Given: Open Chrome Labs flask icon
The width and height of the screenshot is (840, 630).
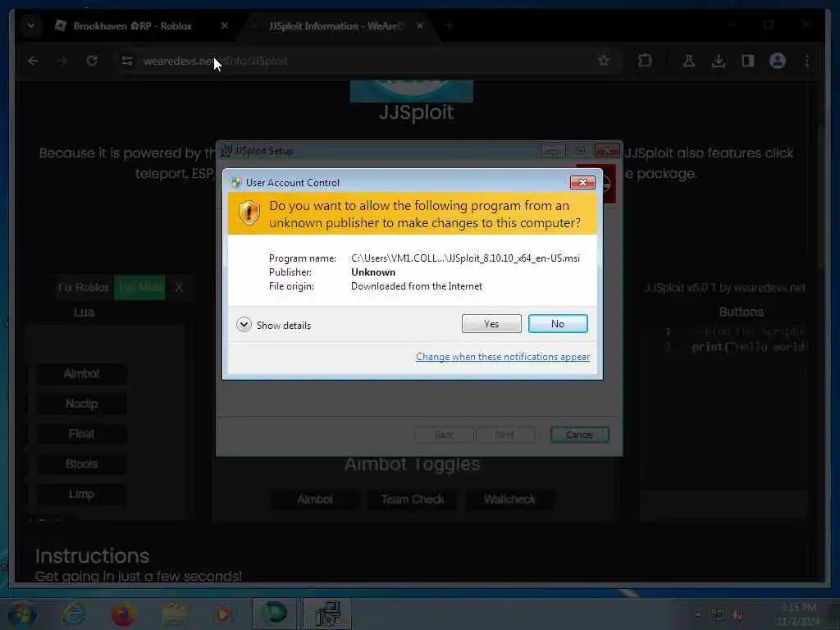Looking at the screenshot, I should click(689, 61).
